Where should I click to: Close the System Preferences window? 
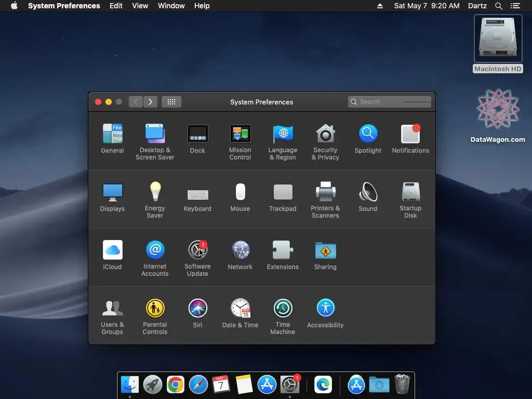tap(98, 102)
